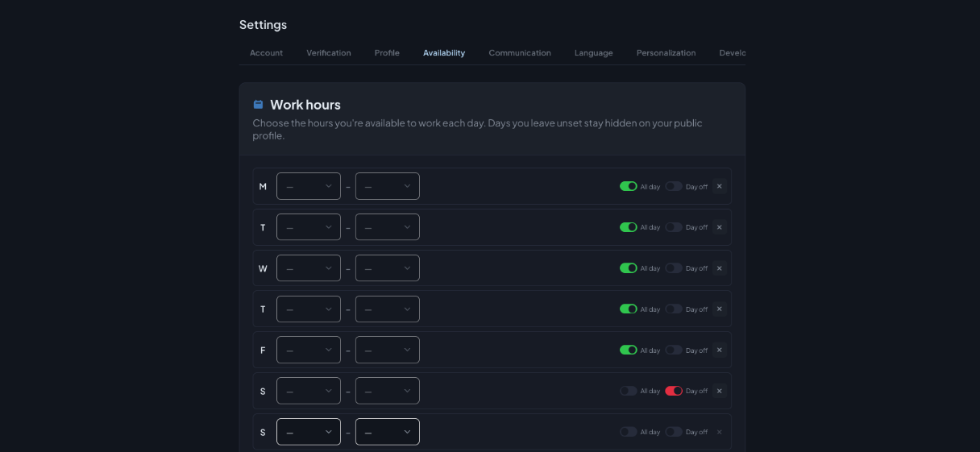
Task: Click the W day label
Action: [x=263, y=268]
